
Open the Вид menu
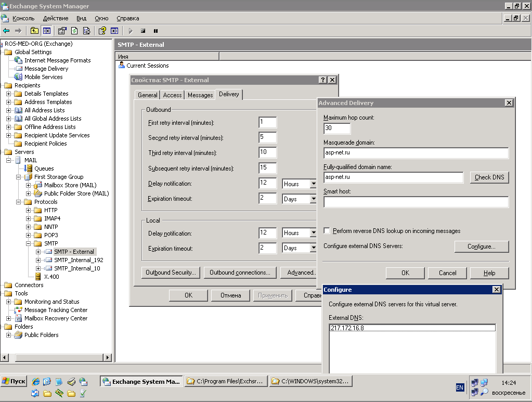point(81,18)
